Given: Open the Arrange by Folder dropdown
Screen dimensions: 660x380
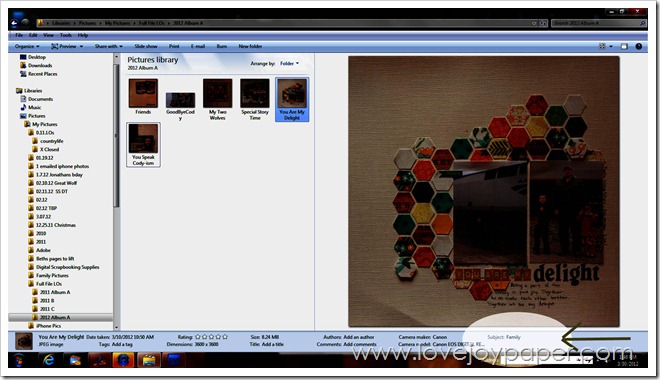Looking at the screenshot, I should coord(289,64).
